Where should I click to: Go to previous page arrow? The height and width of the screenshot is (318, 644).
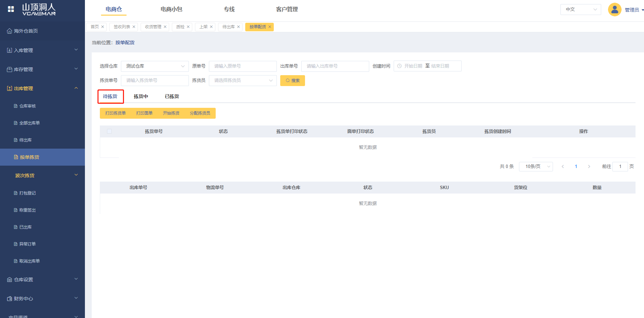coord(563,166)
